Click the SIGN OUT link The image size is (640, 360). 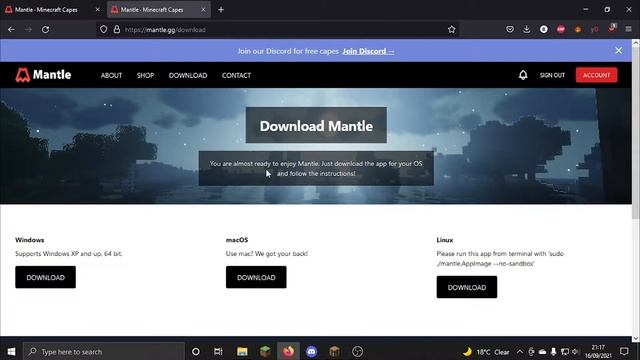click(x=552, y=75)
